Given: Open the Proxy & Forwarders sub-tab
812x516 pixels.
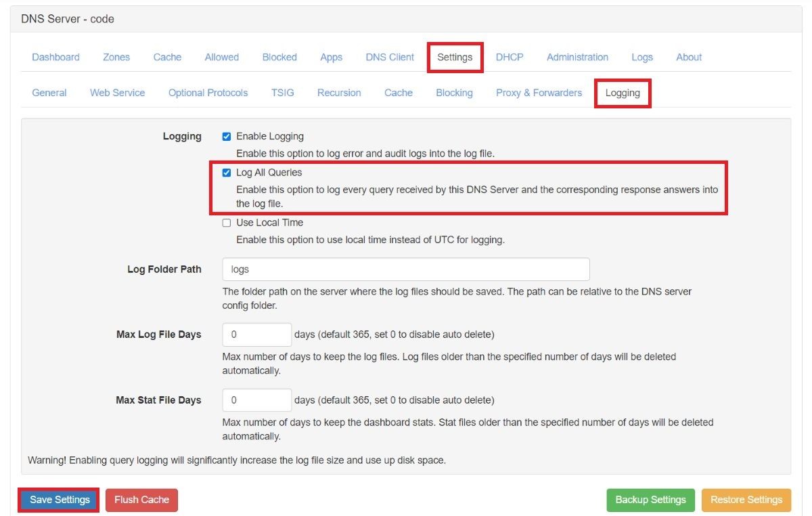Looking at the screenshot, I should pyautogui.click(x=539, y=93).
